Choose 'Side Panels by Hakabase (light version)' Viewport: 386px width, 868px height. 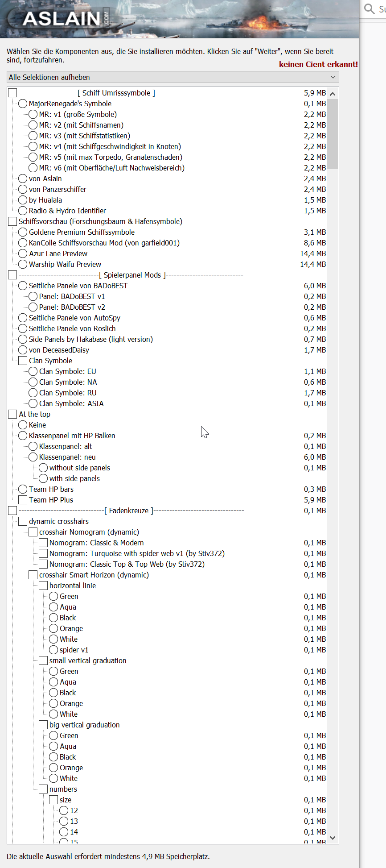click(x=23, y=339)
